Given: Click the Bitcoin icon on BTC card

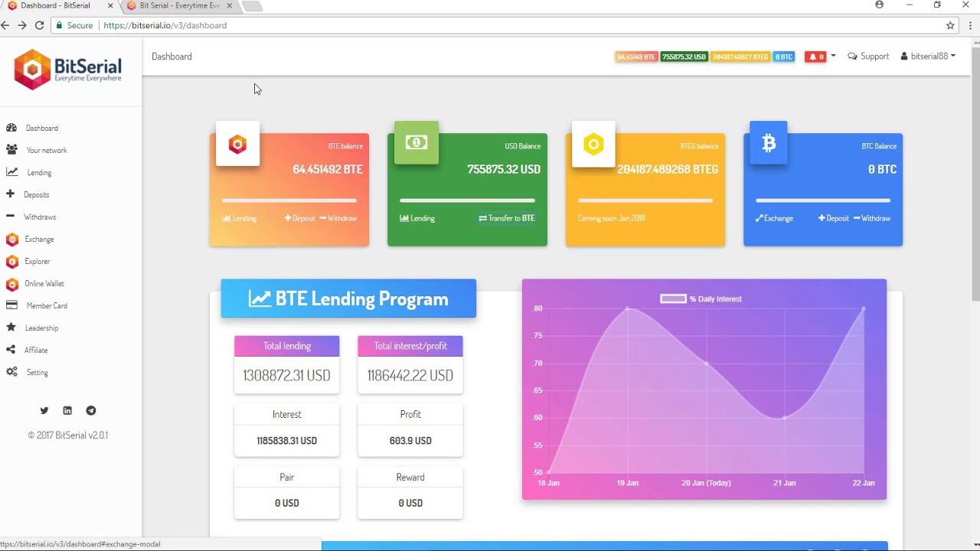Looking at the screenshot, I should (769, 143).
